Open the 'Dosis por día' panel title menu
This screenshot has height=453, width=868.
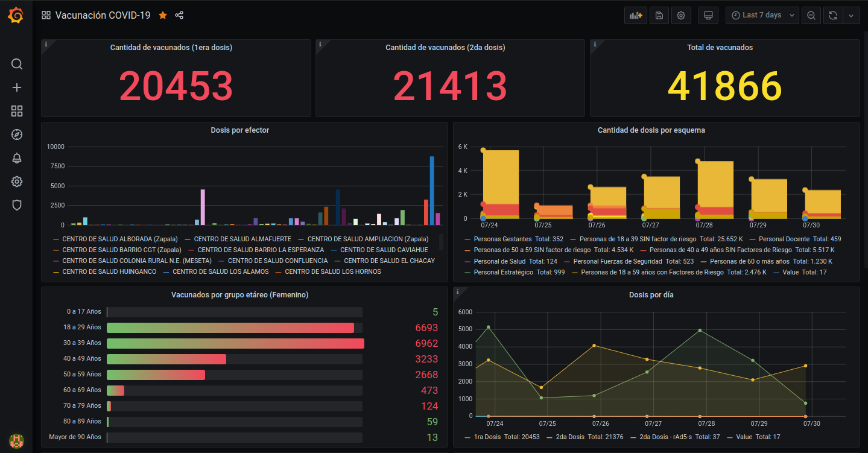pyautogui.click(x=651, y=295)
